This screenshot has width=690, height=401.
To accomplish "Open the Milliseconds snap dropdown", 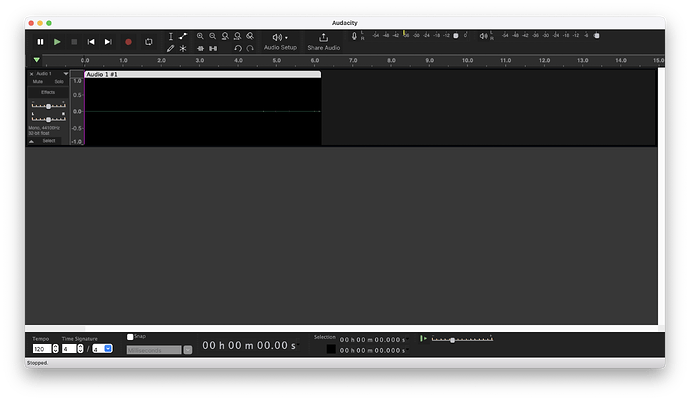I will point(187,350).
